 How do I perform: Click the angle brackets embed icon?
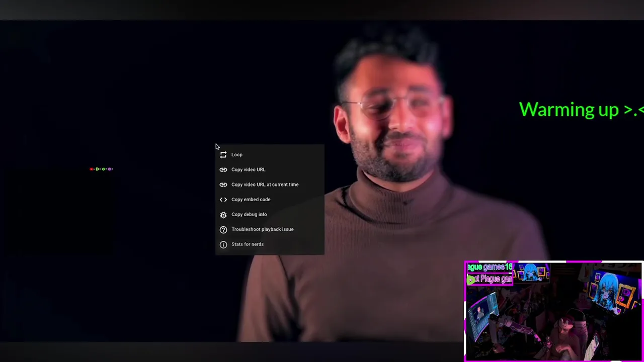point(223,200)
